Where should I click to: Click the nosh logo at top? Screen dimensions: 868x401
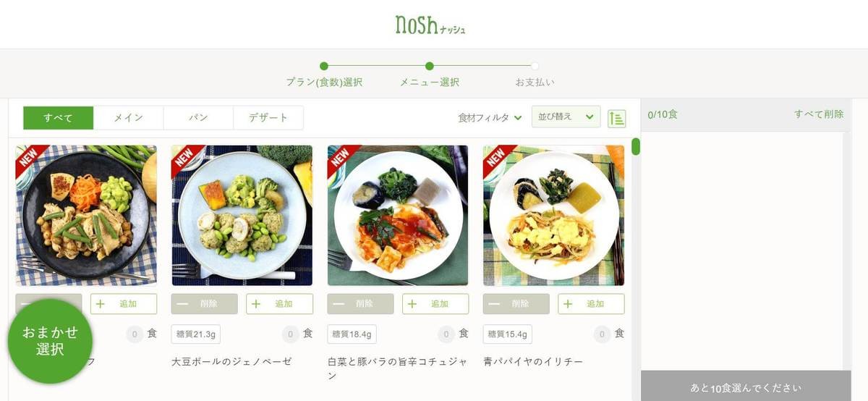(x=430, y=25)
